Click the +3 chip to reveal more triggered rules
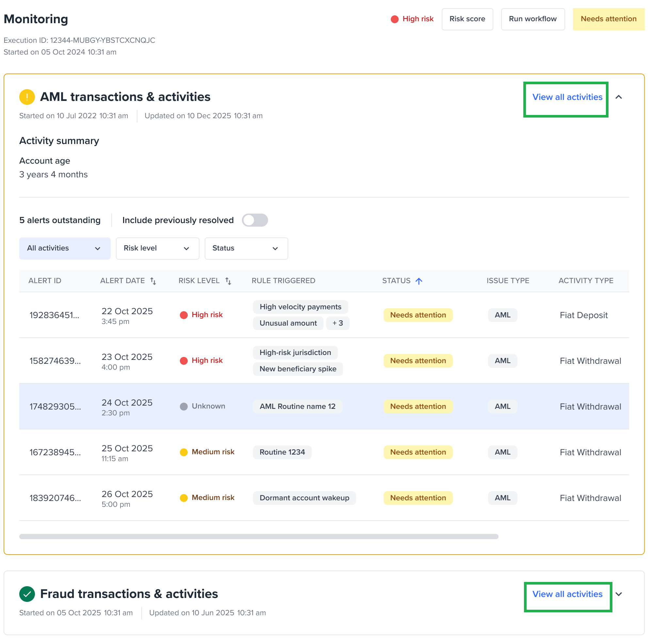 338,323
